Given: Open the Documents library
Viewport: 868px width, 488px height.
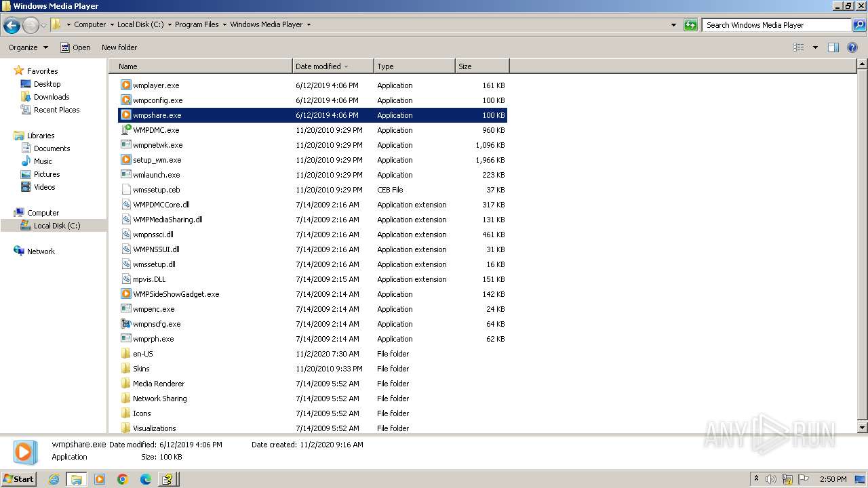Looking at the screenshot, I should pos(52,148).
